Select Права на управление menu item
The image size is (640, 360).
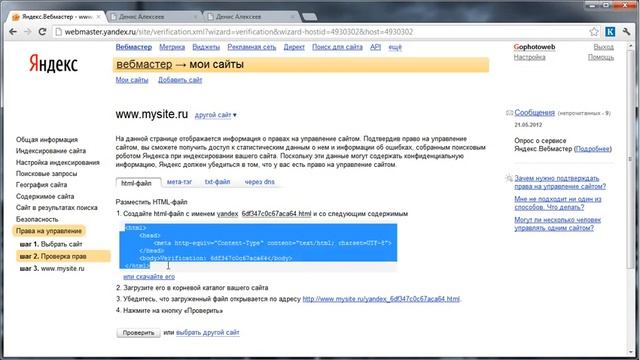tap(49, 231)
